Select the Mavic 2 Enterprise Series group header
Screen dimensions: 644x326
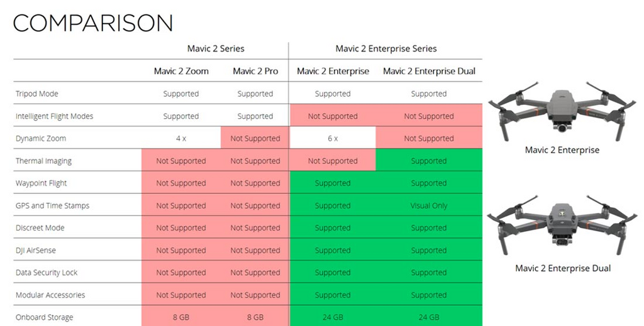[386, 48]
